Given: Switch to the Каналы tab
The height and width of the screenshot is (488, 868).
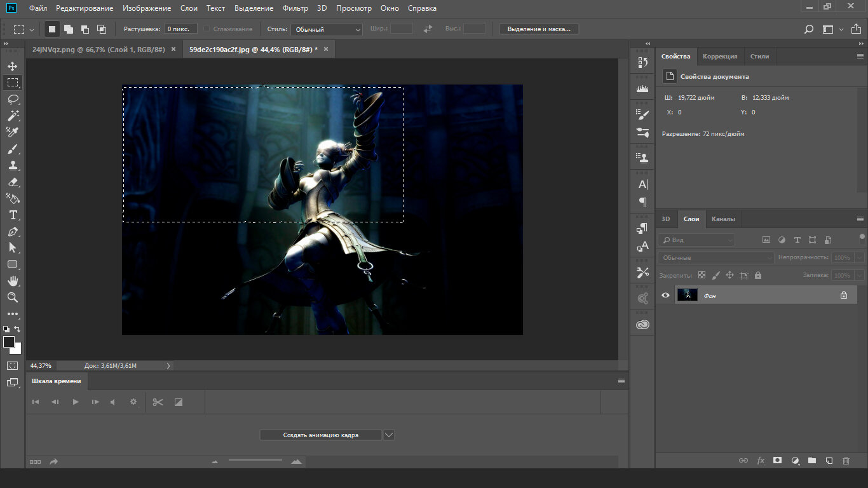Looking at the screenshot, I should click(723, 219).
